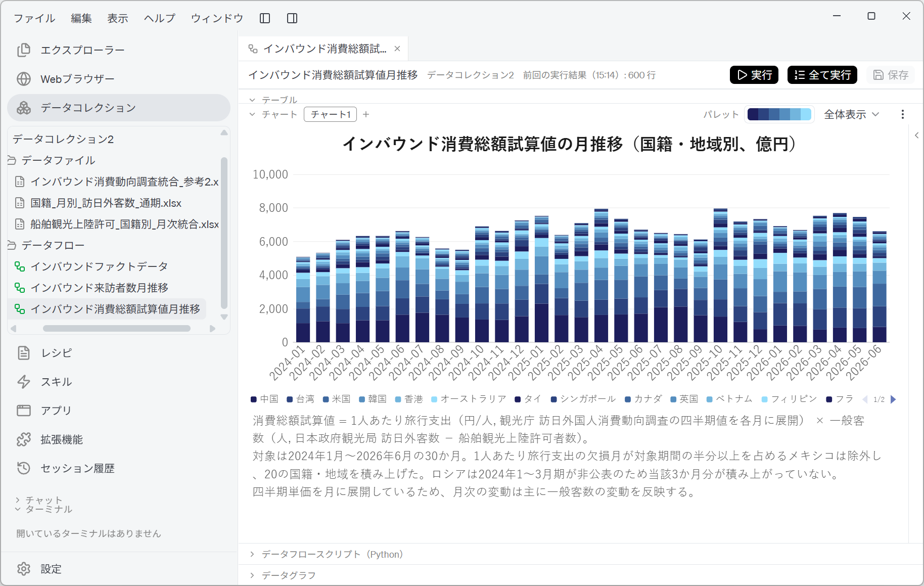This screenshot has height=586, width=924.
Task: Toggle the シンガポール legend series
Action: 583,399
